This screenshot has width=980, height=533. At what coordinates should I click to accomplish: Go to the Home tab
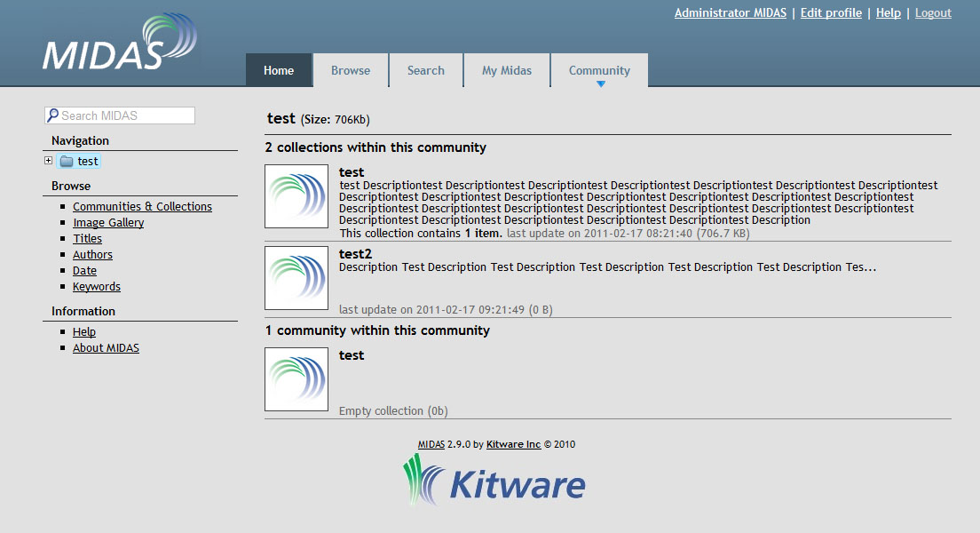click(x=279, y=70)
